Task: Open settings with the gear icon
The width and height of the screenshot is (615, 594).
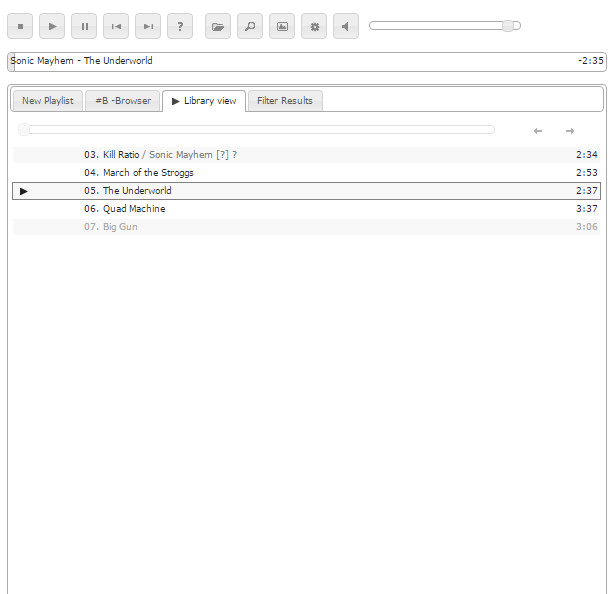Action: (x=314, y=26)
